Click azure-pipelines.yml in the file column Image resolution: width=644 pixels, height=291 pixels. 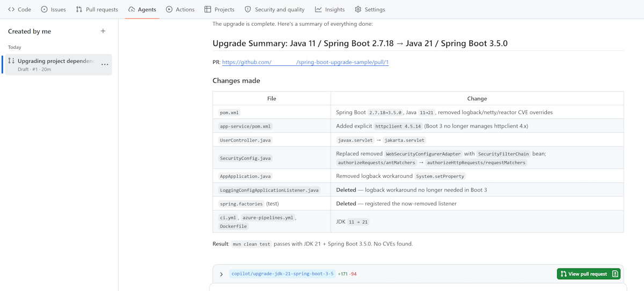click(268, 218)
